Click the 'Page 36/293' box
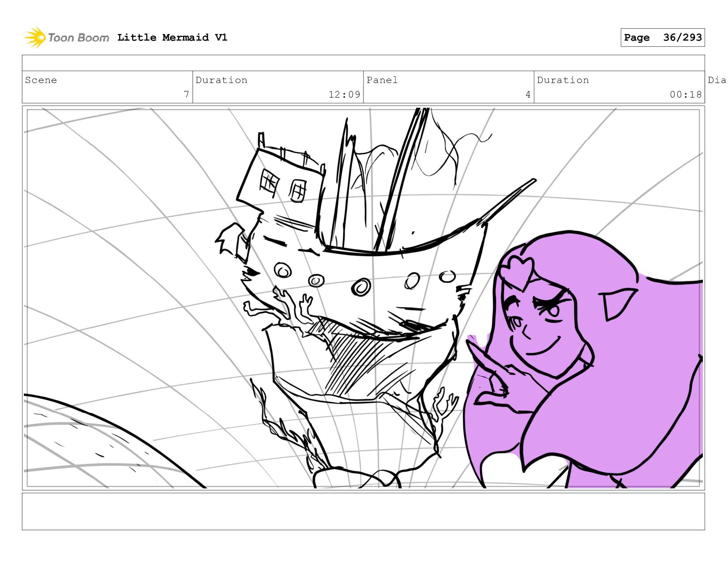The height and width of the screenshot is (563, 728). [662, 38]
